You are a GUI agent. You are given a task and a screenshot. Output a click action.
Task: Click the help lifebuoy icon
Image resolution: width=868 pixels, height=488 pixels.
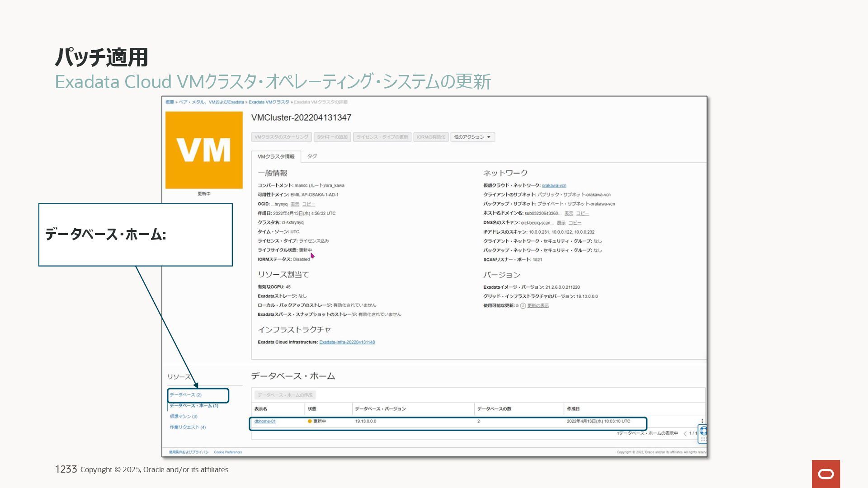point(703,431)
